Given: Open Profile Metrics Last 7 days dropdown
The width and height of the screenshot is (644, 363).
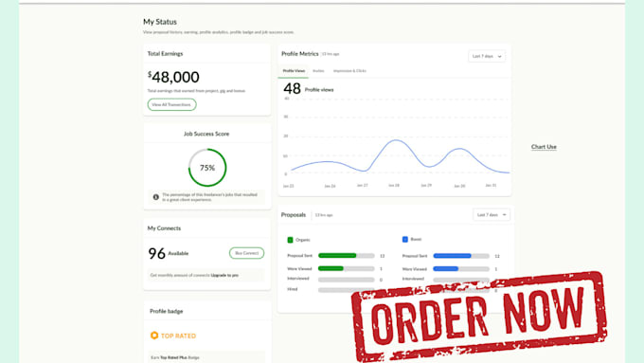Looking at the screenshot, I should point(487,56).
